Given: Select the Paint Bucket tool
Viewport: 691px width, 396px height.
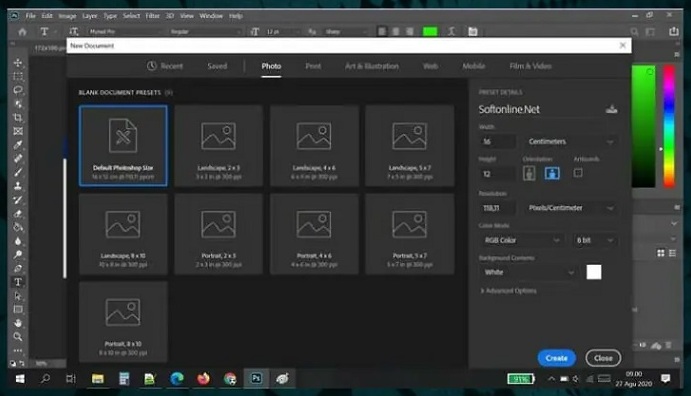Looking at the screenshot, I should tap(18, 227).
